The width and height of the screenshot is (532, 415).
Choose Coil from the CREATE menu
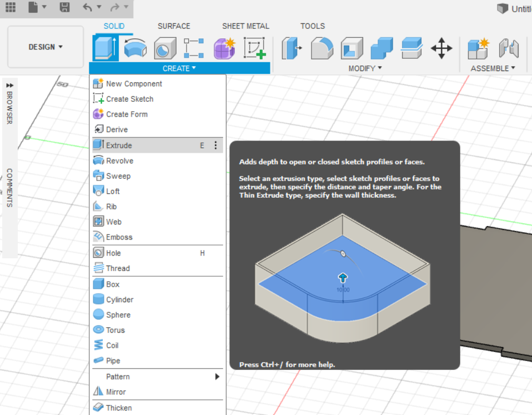click(158, 345)
